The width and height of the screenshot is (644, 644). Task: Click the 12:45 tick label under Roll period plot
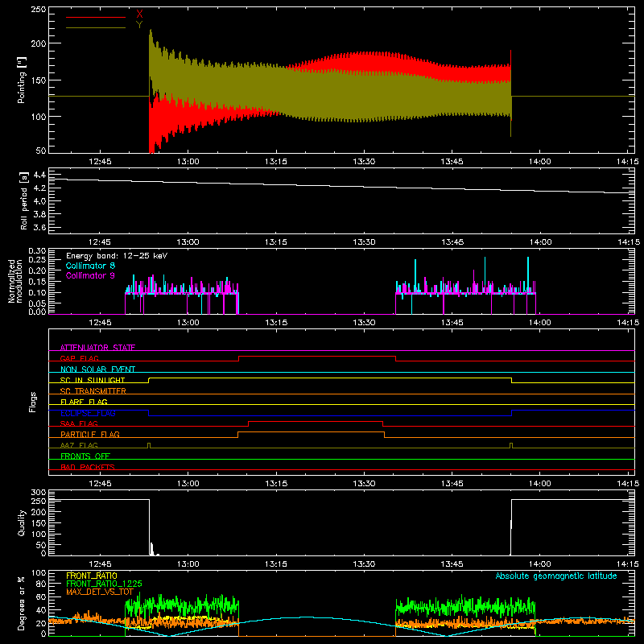[x=100, y=242]
